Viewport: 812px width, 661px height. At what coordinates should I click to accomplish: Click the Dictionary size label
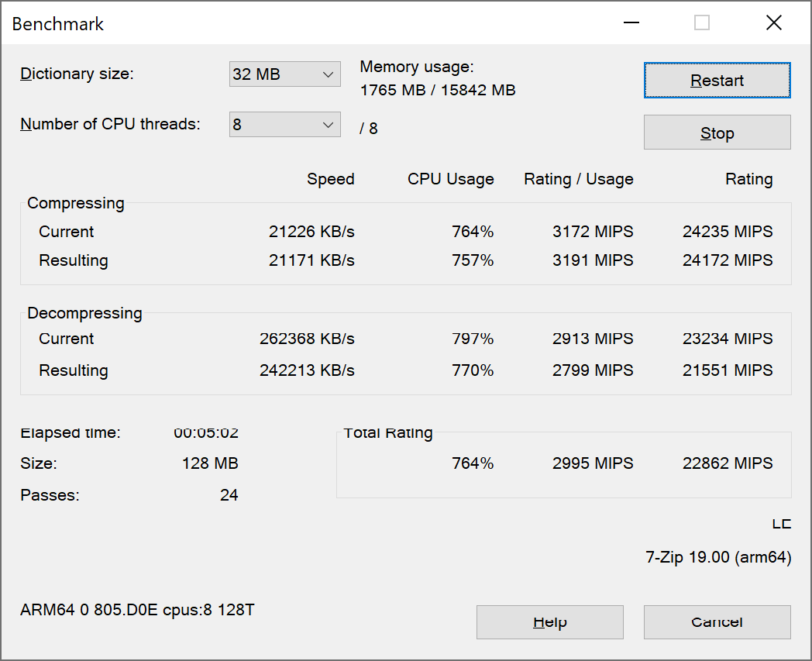click(77, 74)
